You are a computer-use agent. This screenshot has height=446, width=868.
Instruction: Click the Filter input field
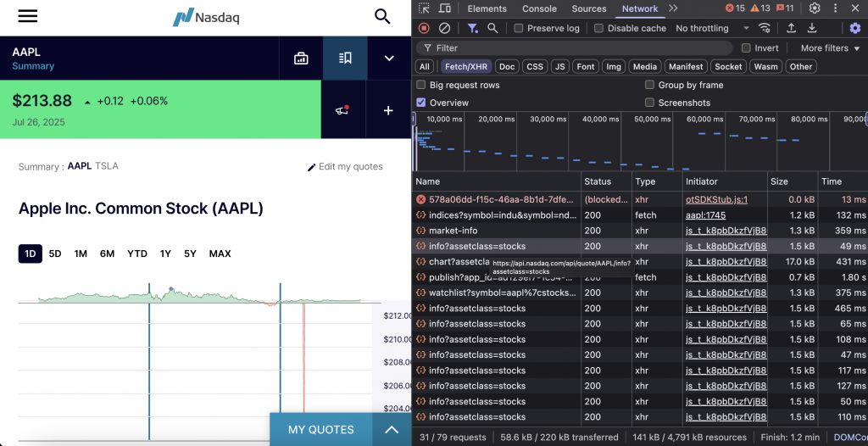click(576, 48)
